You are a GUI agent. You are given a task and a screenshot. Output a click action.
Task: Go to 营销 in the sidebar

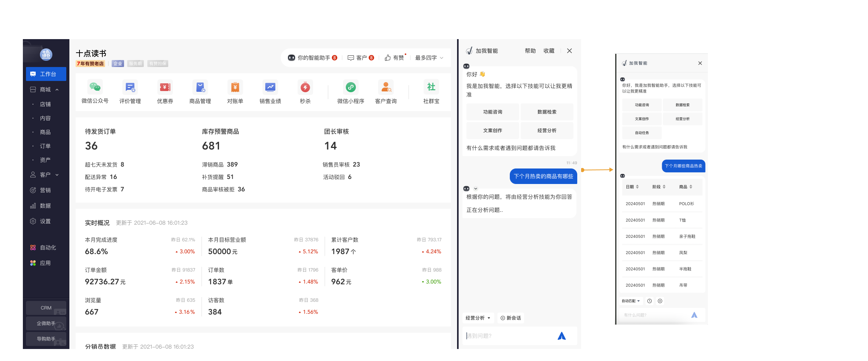pos(45,190)
